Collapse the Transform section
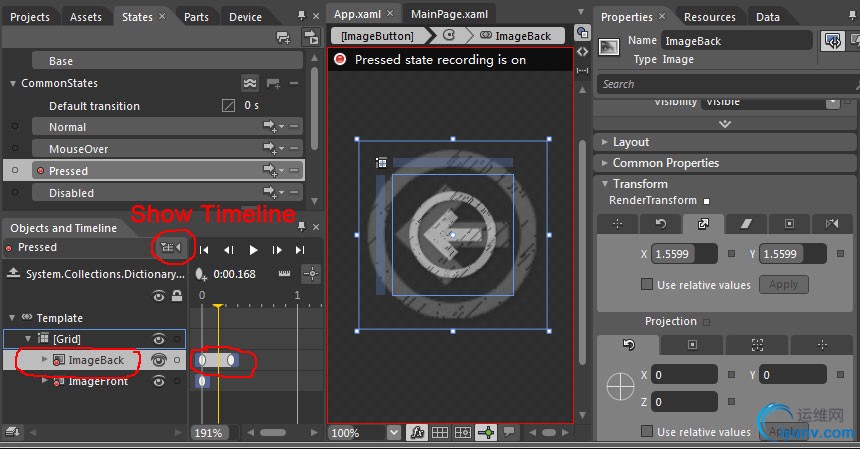The image size is (860, 449). coord(605,184)
